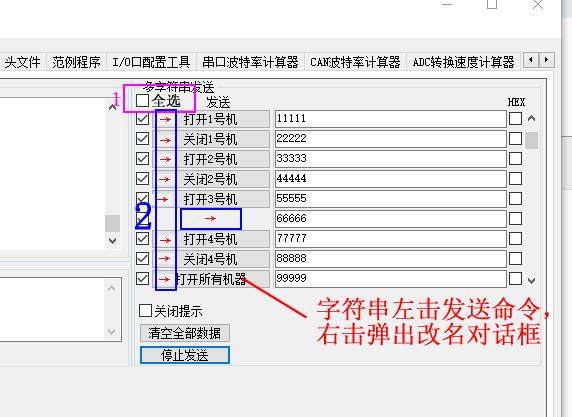
Task: Enable HEX checkbox for the 77777 row
Action: point(515,239)
